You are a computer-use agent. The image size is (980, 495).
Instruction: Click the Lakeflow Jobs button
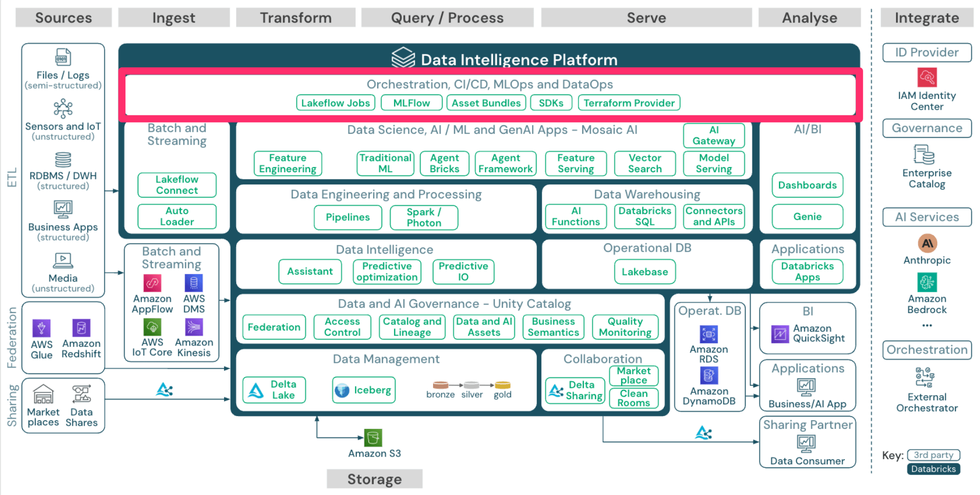[335, 102]
